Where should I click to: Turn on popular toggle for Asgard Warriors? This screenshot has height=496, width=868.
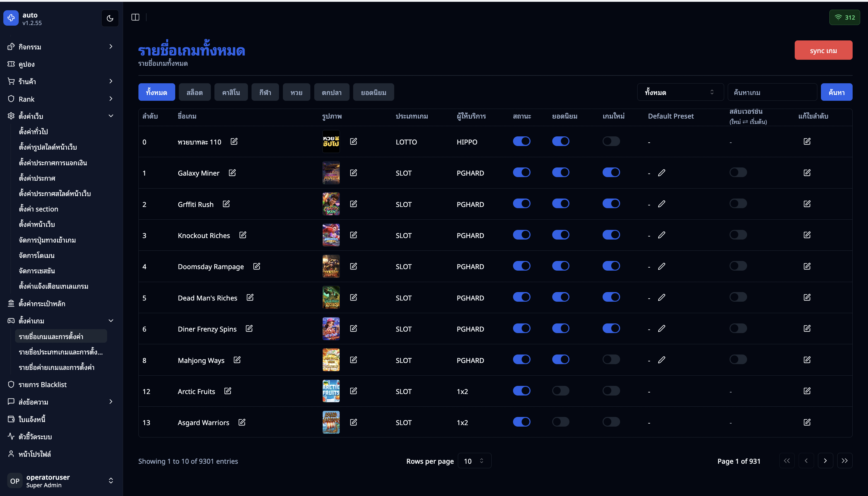(x=560, y=422)
